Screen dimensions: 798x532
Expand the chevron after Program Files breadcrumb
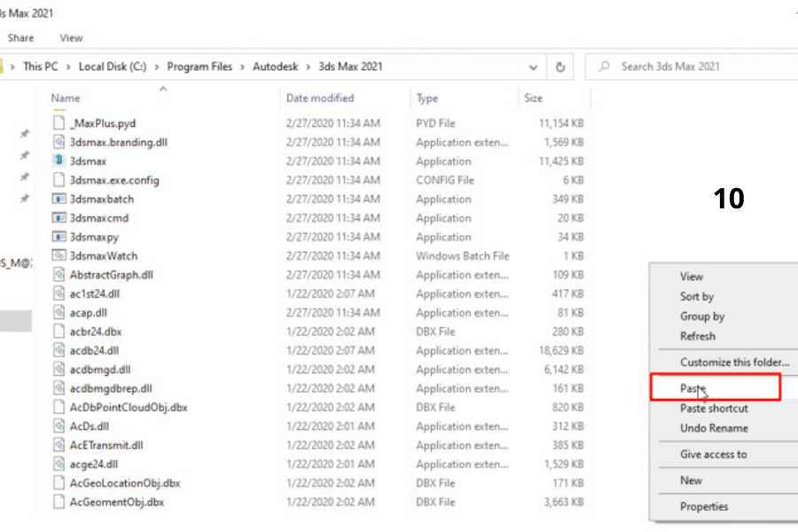tap(240, 66)
